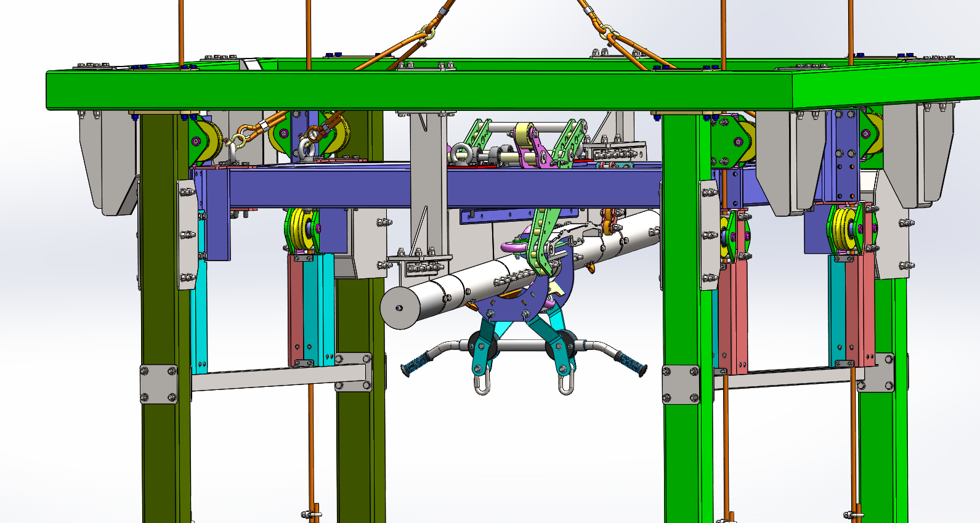
Task: Select the right blue handlebar grip
Action: (631, 363)
